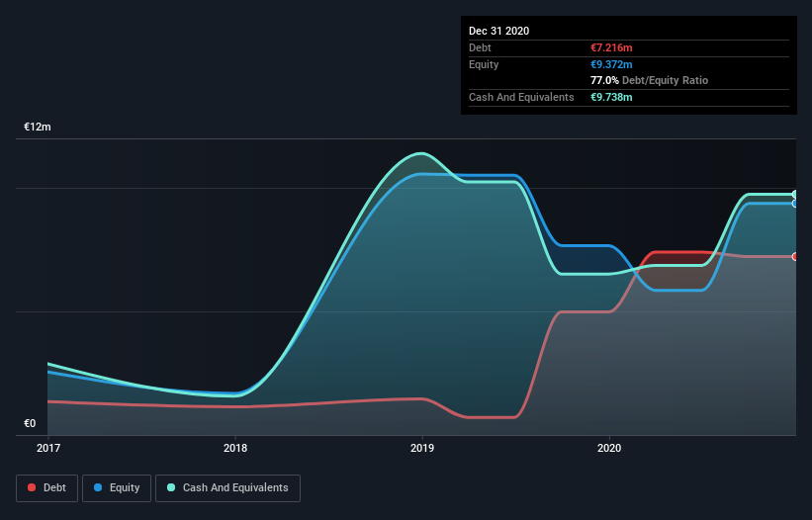
Task: Click the €7.216m debt value
Action: coord(611,47)
